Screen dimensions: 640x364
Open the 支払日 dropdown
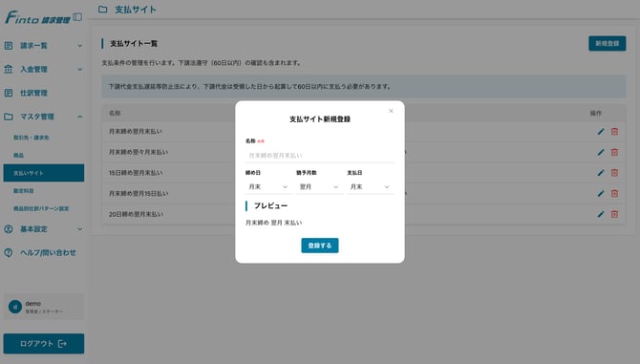pos(371,187)
